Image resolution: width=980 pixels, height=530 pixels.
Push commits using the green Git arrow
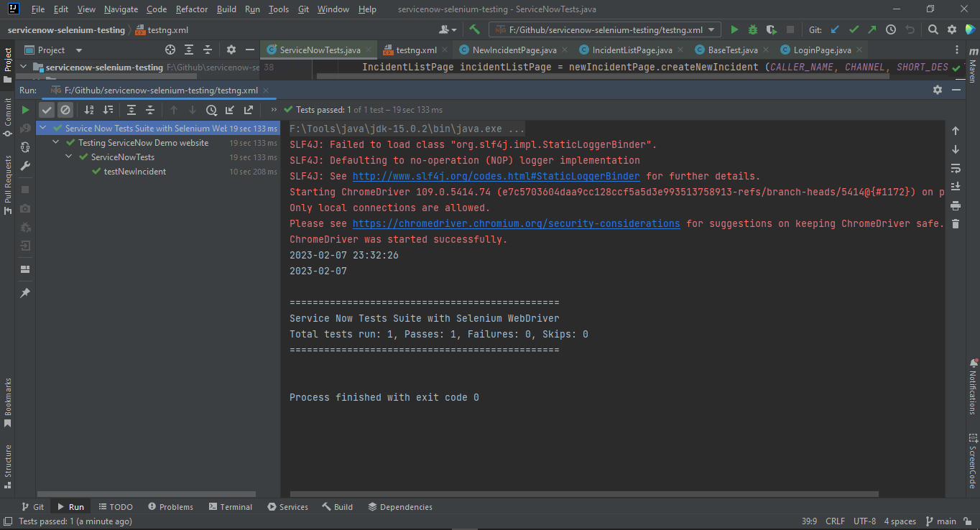click(872, 29)
